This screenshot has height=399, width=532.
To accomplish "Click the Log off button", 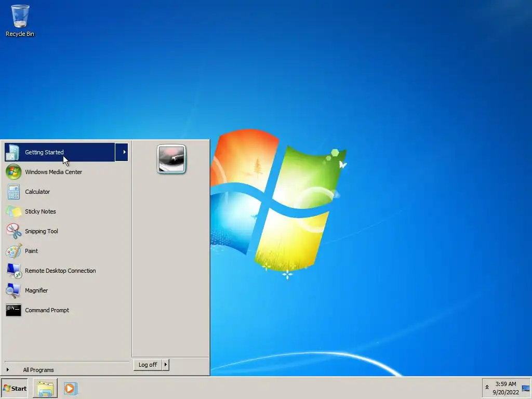I will click(x=148, y=365).
